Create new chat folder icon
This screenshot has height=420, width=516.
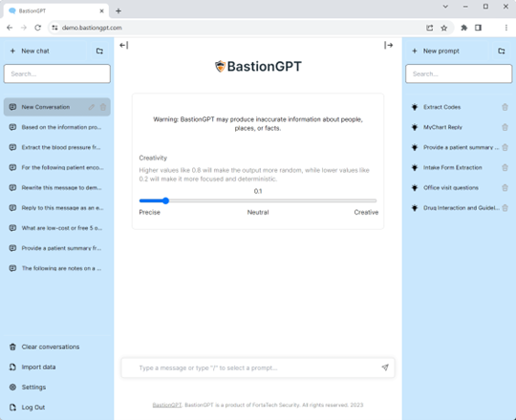[x=99, y=51]
